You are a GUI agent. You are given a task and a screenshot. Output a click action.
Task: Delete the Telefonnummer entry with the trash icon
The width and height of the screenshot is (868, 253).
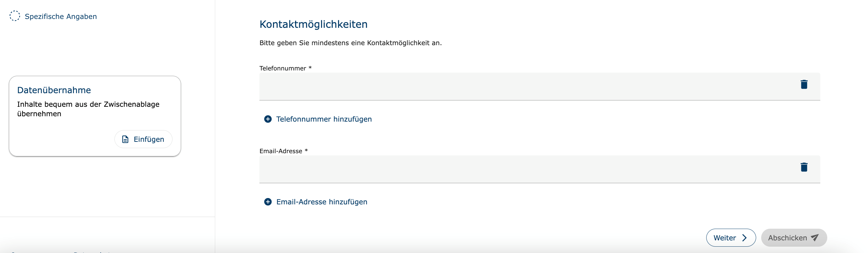coord(804,84)
